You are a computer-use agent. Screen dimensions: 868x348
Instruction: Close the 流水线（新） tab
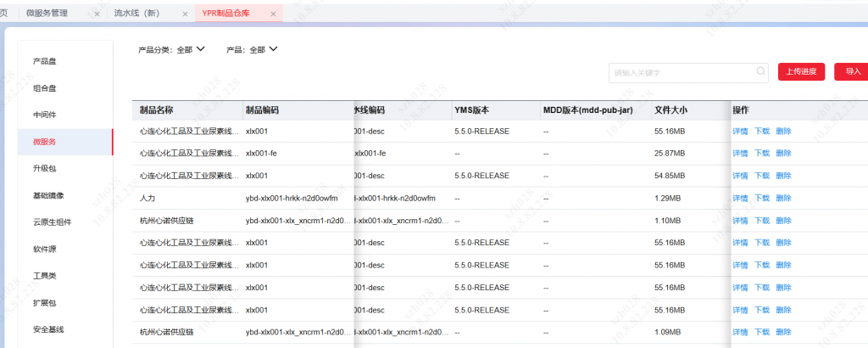(185, 14)
